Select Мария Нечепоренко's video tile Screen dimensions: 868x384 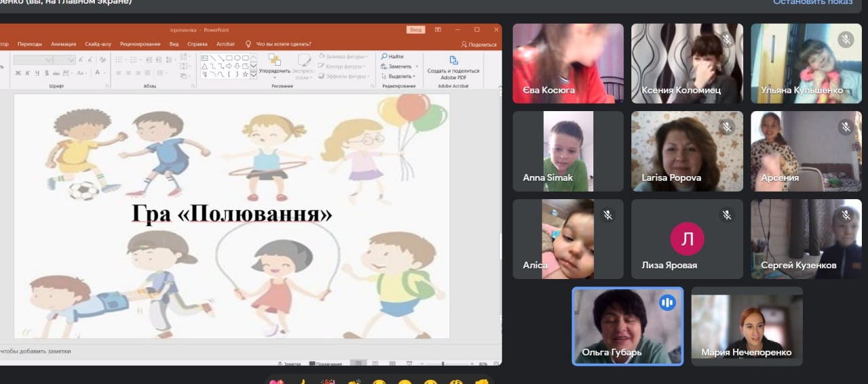click(747, 325)
